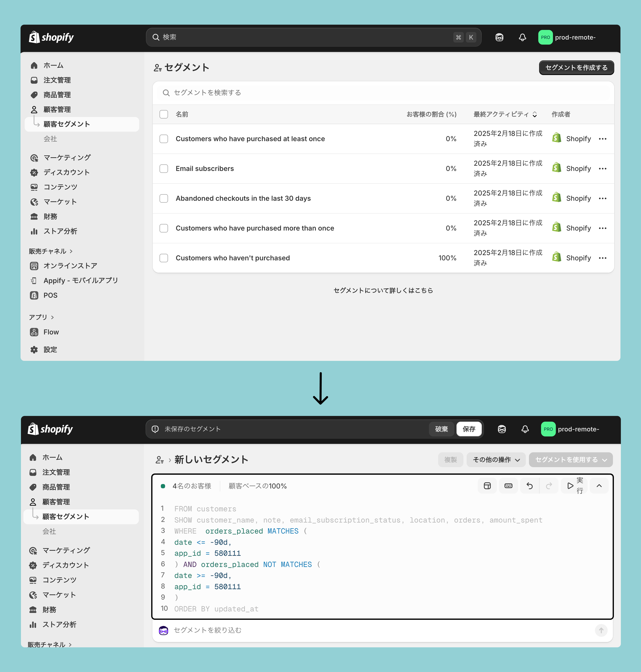Image resolution: width=641 pixels, height=672 pixels.
Task: Open templates icon in the editor toolbar
Action: [487, 486]
